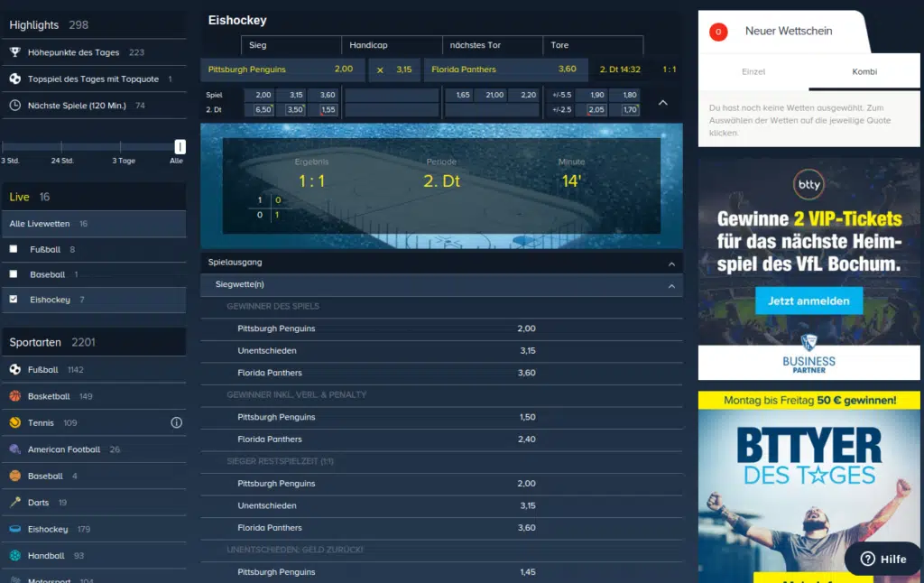Open Sportarten Eishockey 179 entry
Screen dimensions: 924x583
click(94, 529)
